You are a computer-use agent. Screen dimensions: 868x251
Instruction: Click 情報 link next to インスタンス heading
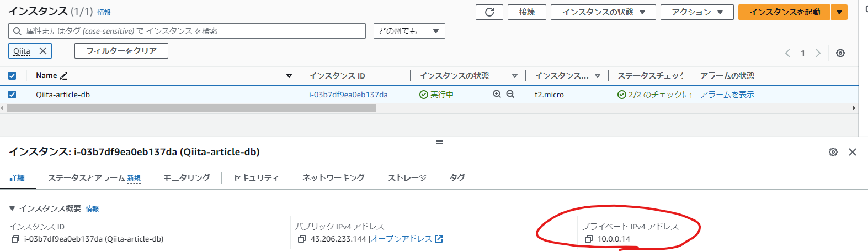tap(104, 12)
